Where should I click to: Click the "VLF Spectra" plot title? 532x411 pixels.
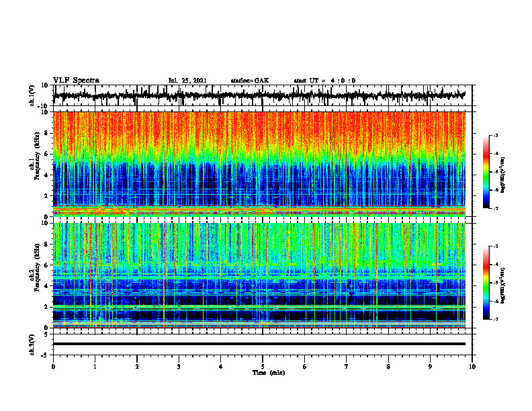[76, 80]
